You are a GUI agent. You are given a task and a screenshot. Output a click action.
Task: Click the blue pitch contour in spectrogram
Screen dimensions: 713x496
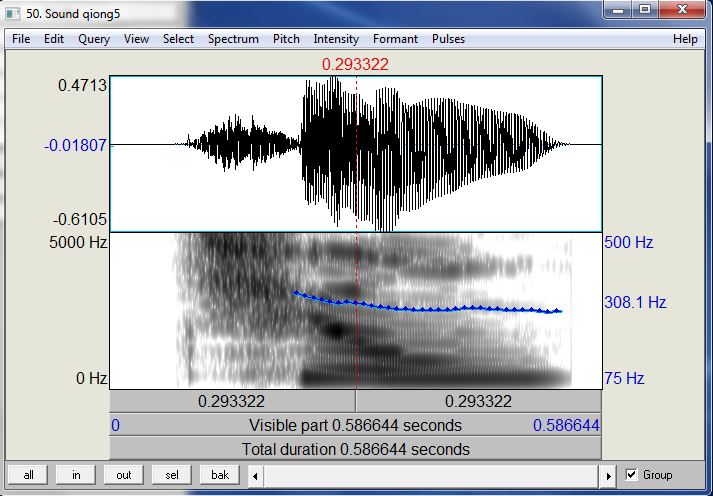point(427,309)
